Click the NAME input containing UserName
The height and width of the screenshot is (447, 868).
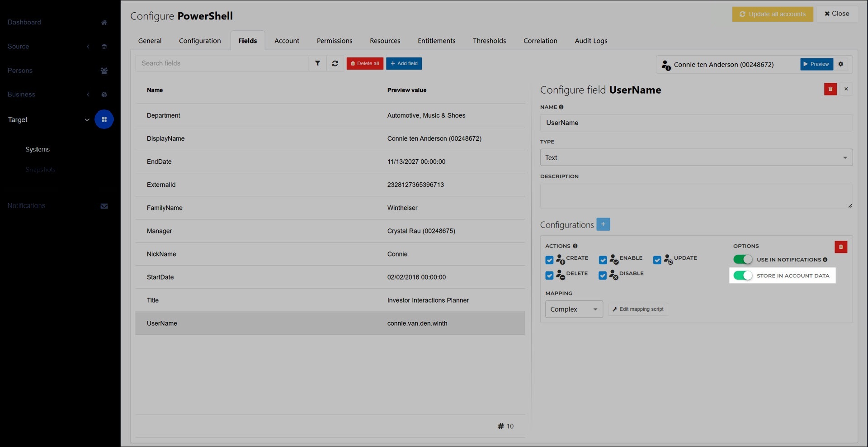click(696, 123)
